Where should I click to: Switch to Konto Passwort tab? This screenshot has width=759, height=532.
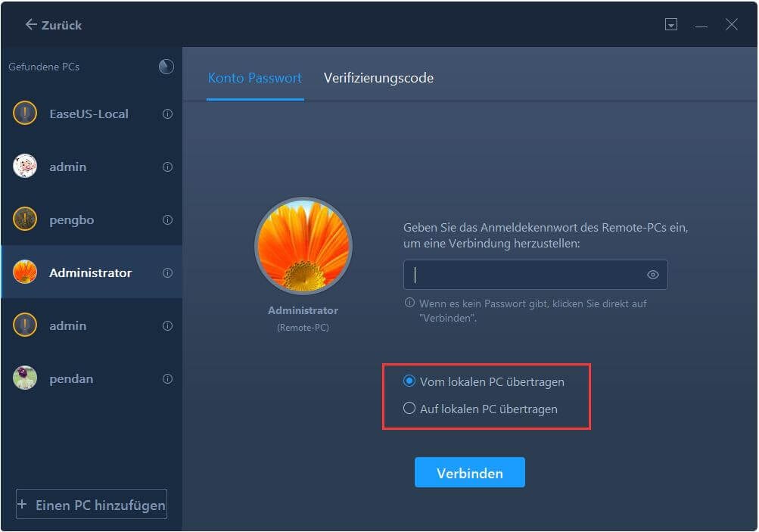[x=255, y=78]
